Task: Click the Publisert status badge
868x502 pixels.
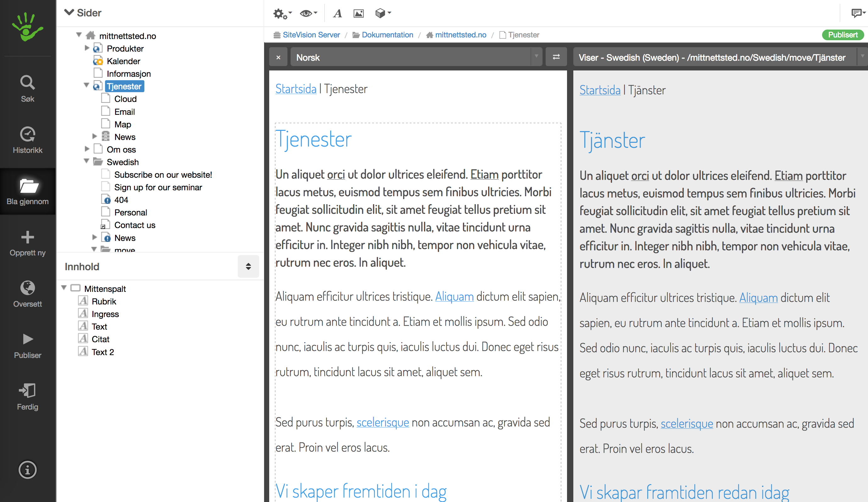Action: [843, 35]
